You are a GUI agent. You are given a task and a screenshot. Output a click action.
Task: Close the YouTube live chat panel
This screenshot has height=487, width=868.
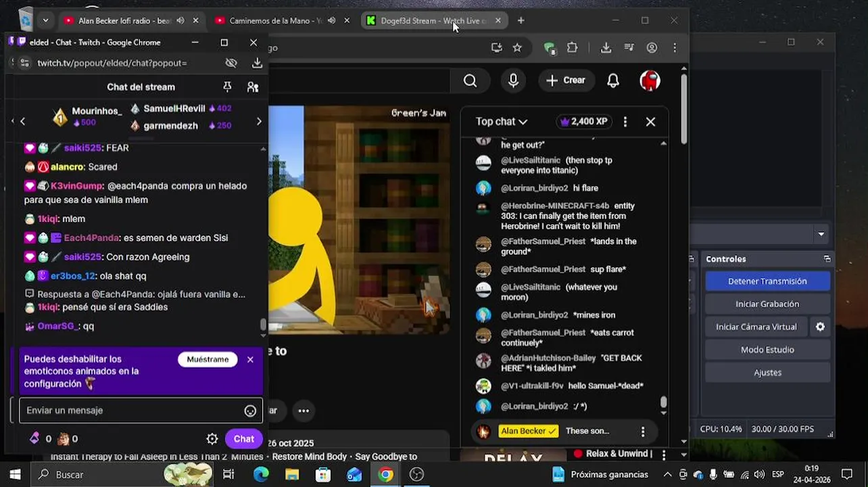tap(650, 122)
